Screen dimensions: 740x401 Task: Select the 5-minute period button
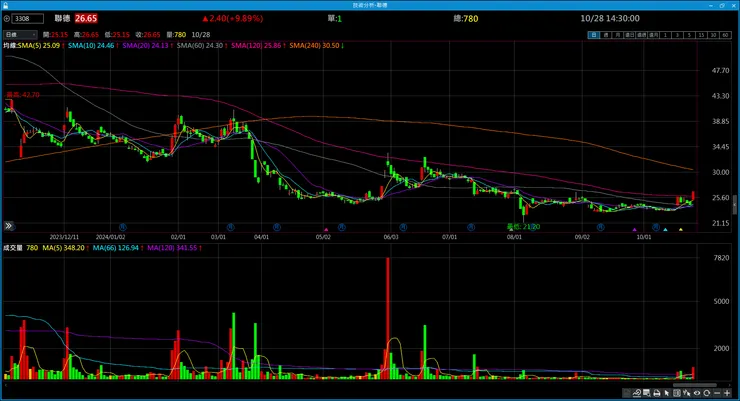coord(689,35)
